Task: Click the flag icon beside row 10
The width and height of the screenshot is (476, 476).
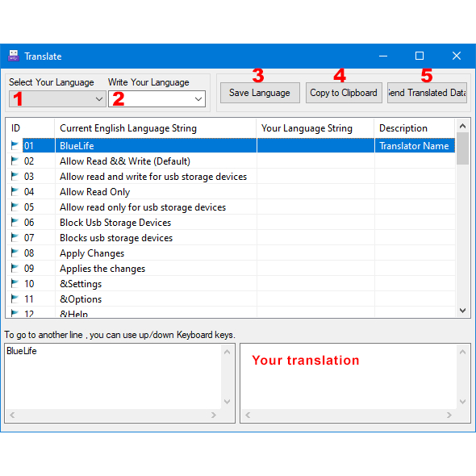Action: (15, 283)
